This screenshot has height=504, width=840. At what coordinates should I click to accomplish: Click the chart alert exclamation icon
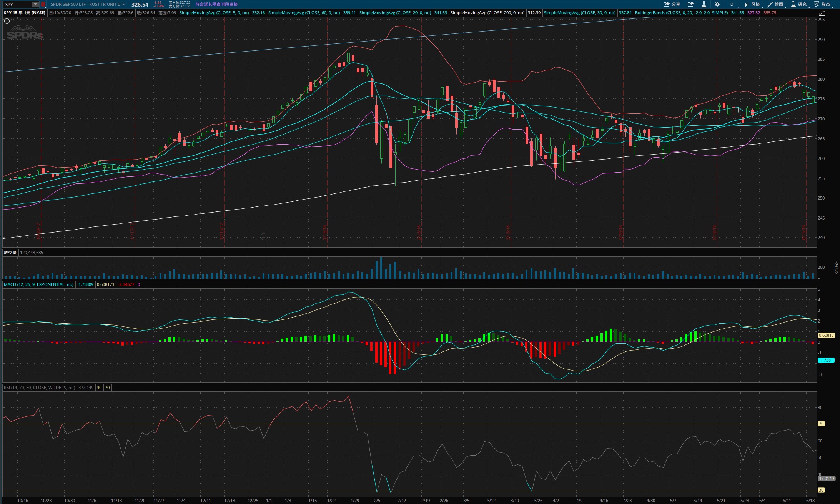[x=7, y=21]
